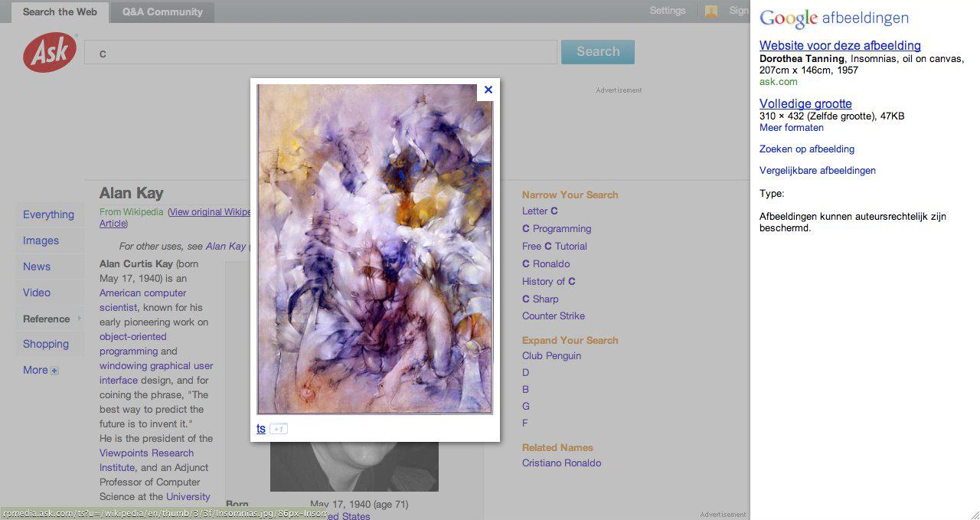Open Settings in the top bar
Screen dimensions: 980x520
pos(668,11)
